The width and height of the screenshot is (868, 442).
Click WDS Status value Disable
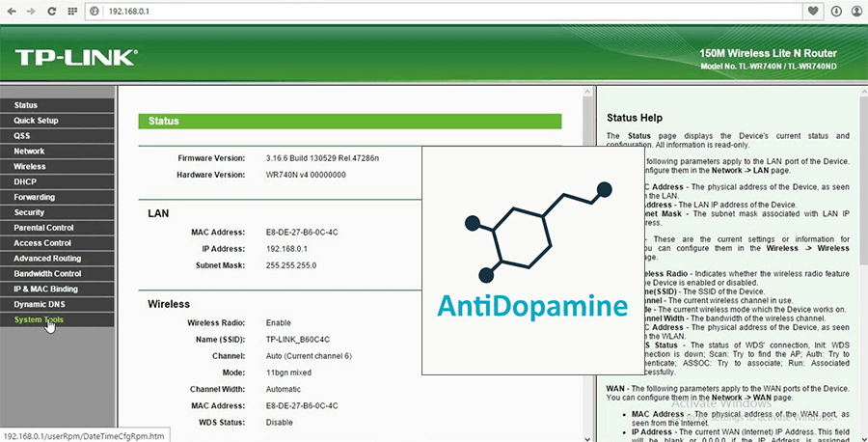tap(280, 423)
